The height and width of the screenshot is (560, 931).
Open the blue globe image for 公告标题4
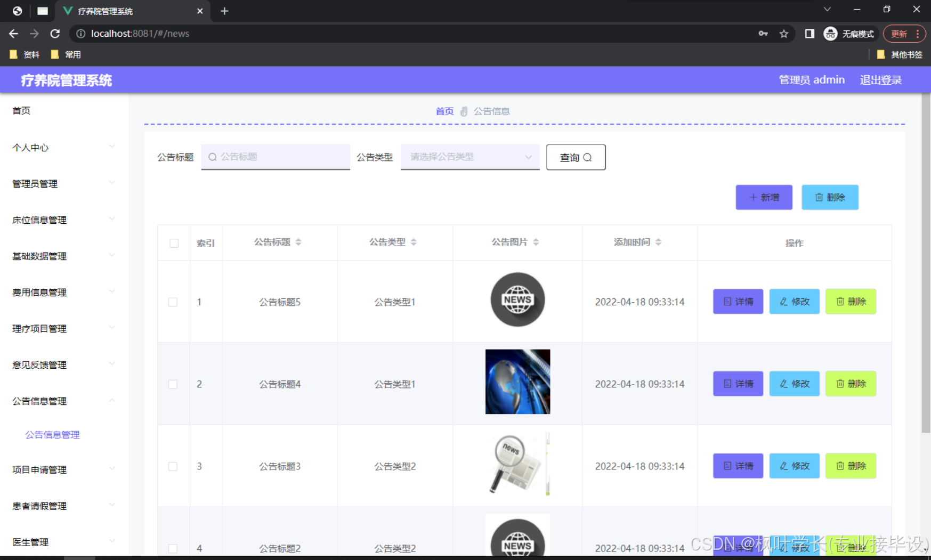517,382
